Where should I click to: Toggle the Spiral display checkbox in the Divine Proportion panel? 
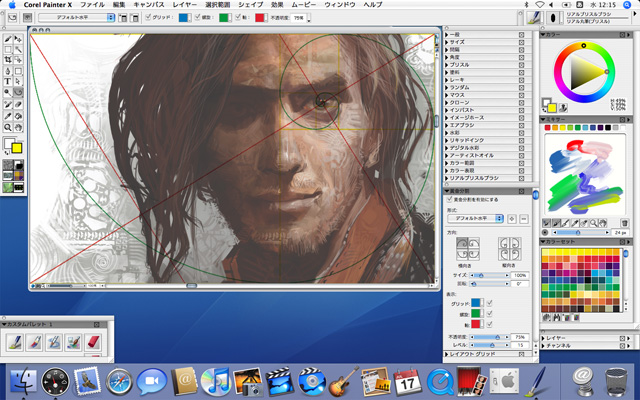(490, 313)
